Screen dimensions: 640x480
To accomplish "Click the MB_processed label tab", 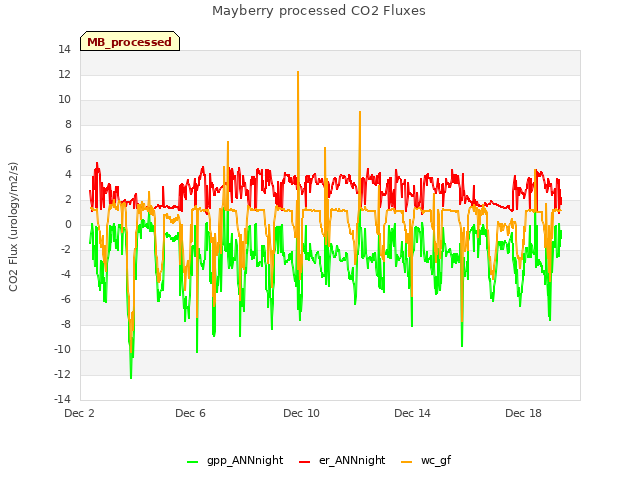I will pos(130,41).
